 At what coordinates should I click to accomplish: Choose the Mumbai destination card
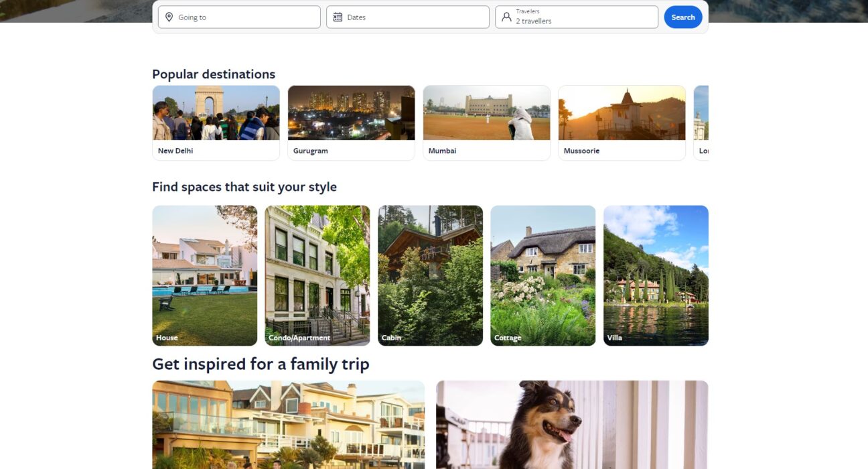click(x=486, y=123)
